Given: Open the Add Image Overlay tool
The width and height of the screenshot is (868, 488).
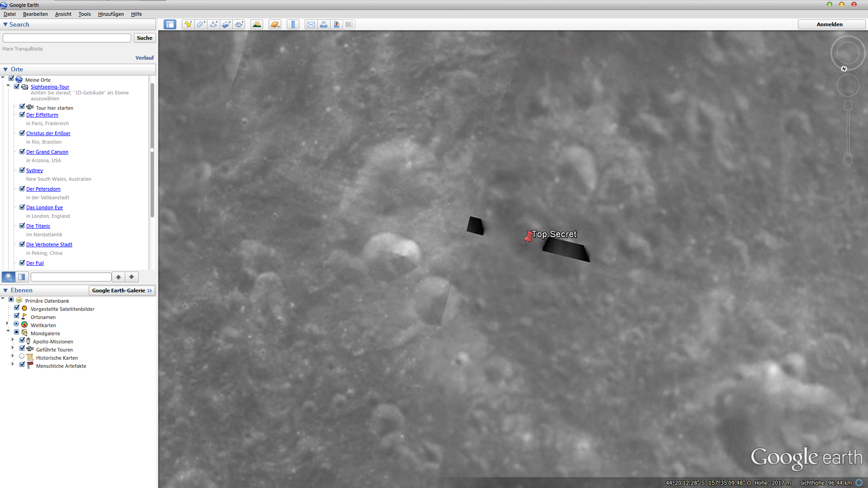Looking at the screenshot, I should [226, 24].
